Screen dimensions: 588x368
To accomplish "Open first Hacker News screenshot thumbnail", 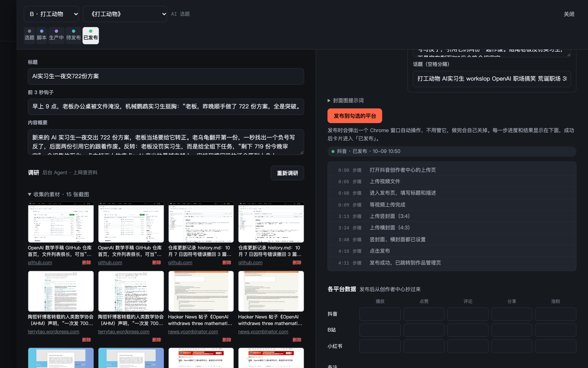I will click(x=201, y=291).
